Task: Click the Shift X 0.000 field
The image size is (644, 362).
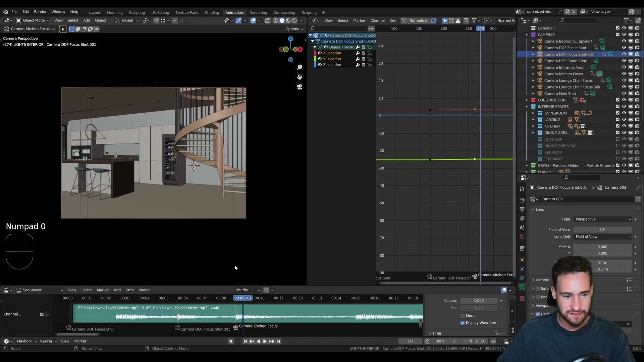Action: click(602, 247)
